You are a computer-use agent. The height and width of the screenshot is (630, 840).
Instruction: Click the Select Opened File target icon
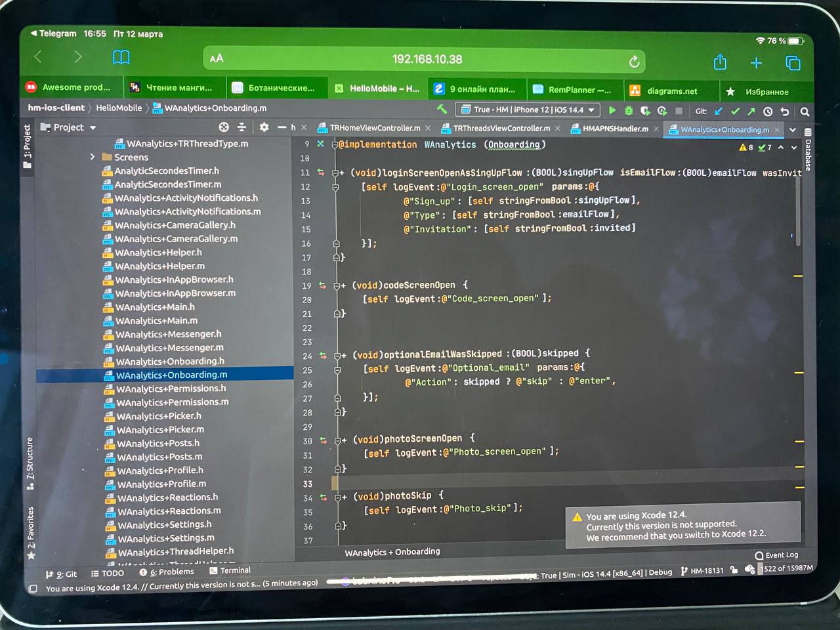pyautogui.click(x=224, y=127)
